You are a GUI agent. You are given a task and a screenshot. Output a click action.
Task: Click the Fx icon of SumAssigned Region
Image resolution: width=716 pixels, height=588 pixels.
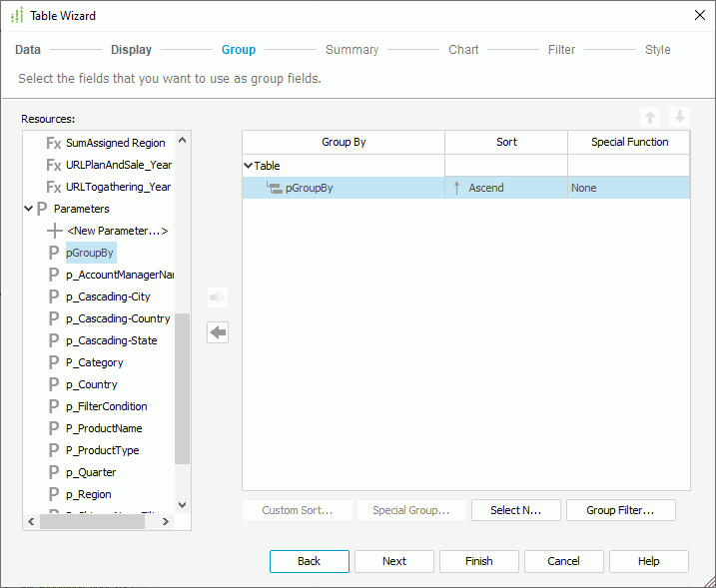(54, 143)
